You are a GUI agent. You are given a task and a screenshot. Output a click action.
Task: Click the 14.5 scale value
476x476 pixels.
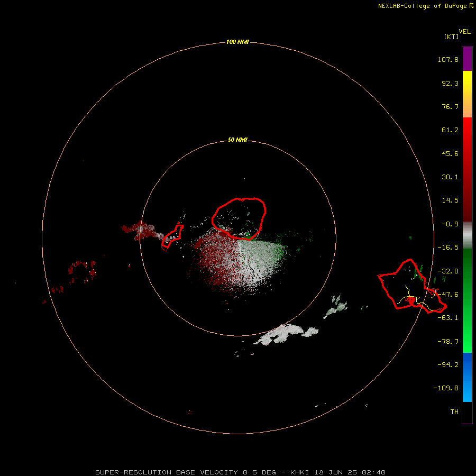tap(450, 200)
